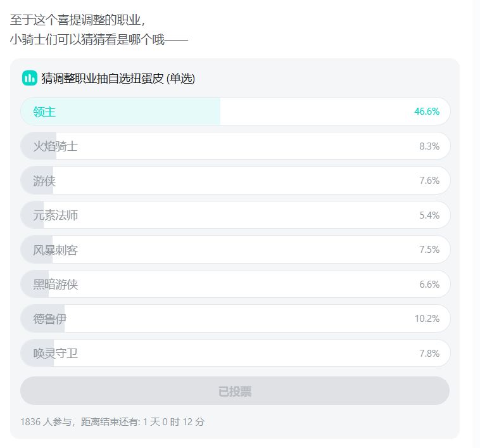The image size is (480, 448).
Task: Click the 7.8% result percentage
Action: point(429,354)
